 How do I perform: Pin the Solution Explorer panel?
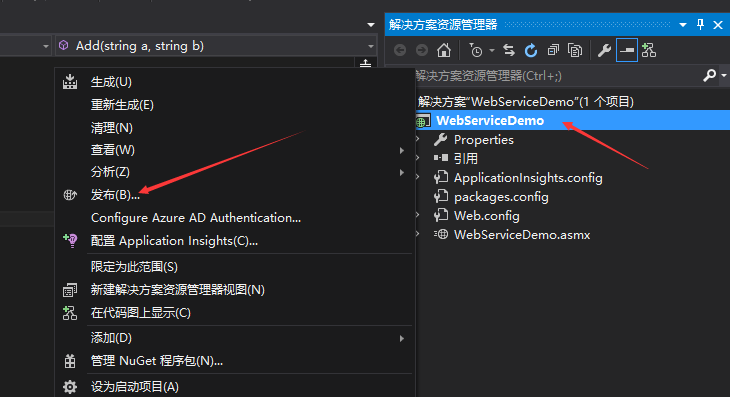700,24
